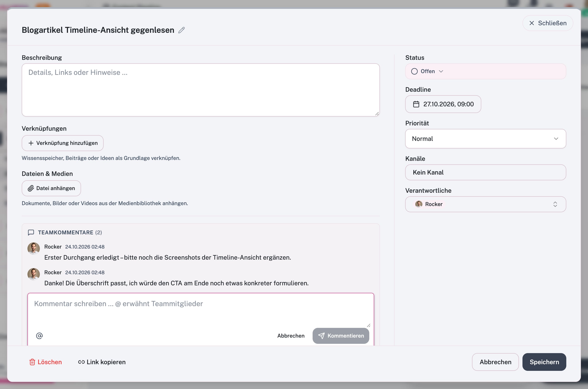Open the Kein Kanal channel selector
This screenshot has width=588, height=389.
coord(485,172)
